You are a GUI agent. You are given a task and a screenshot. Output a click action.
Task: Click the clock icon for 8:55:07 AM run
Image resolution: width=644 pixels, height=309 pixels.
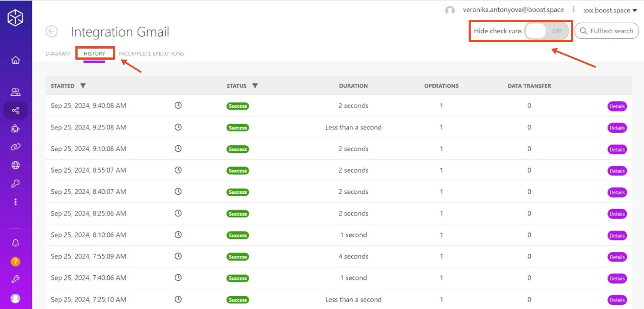178,170
